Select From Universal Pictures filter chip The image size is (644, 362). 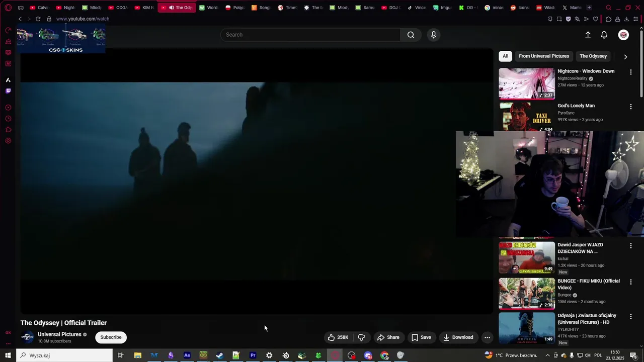[x=544, y=56]
